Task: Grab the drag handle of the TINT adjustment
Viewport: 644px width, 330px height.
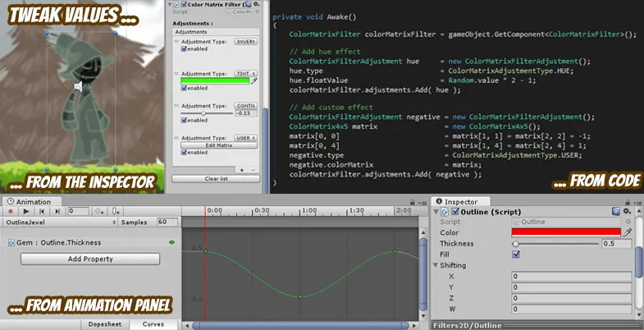Action: click(x=176, y=74)
